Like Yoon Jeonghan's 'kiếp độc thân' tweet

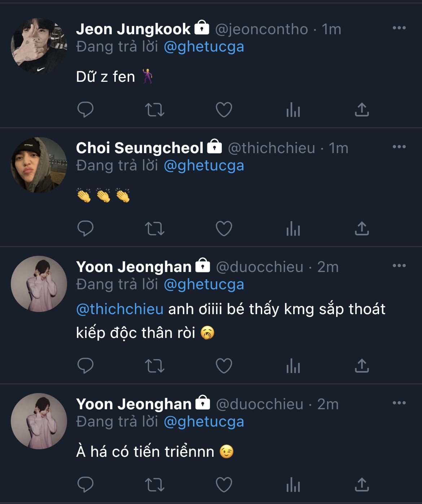coord(224,366)
